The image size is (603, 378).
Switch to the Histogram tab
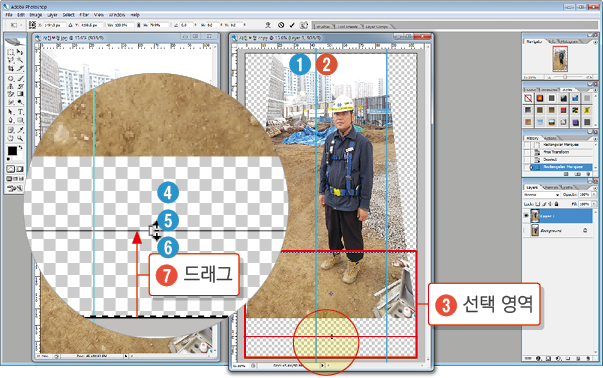(x=569, y=42)
